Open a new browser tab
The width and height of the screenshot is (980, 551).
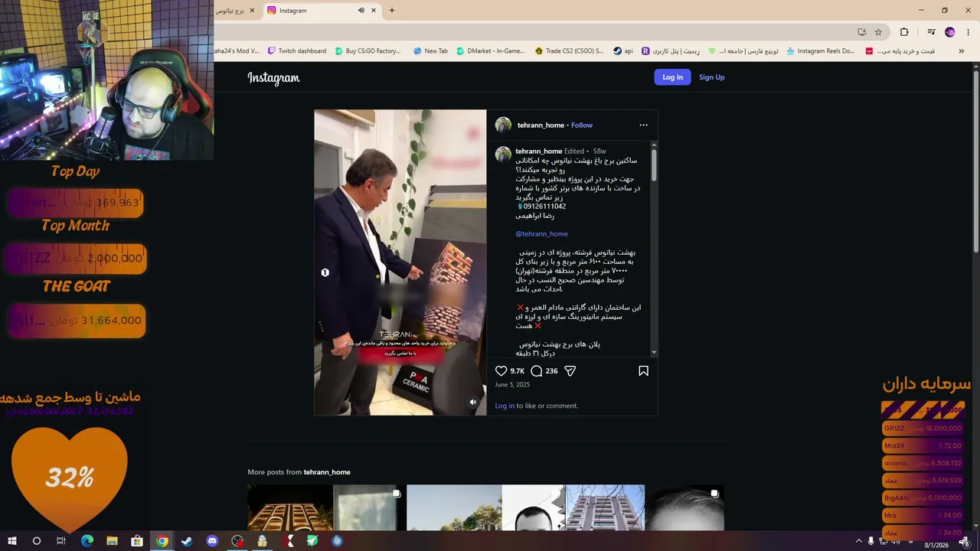point(392,11)
